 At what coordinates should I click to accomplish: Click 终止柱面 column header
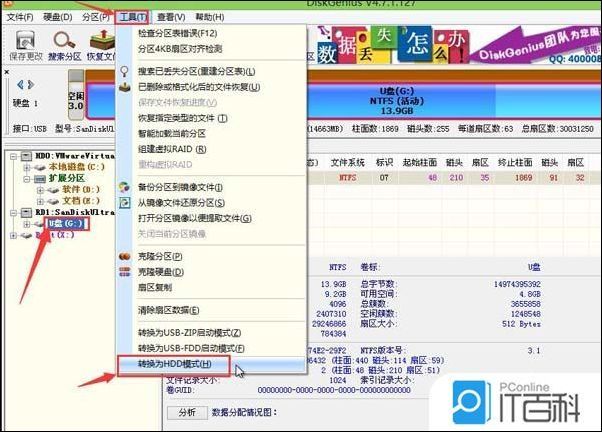515,163
